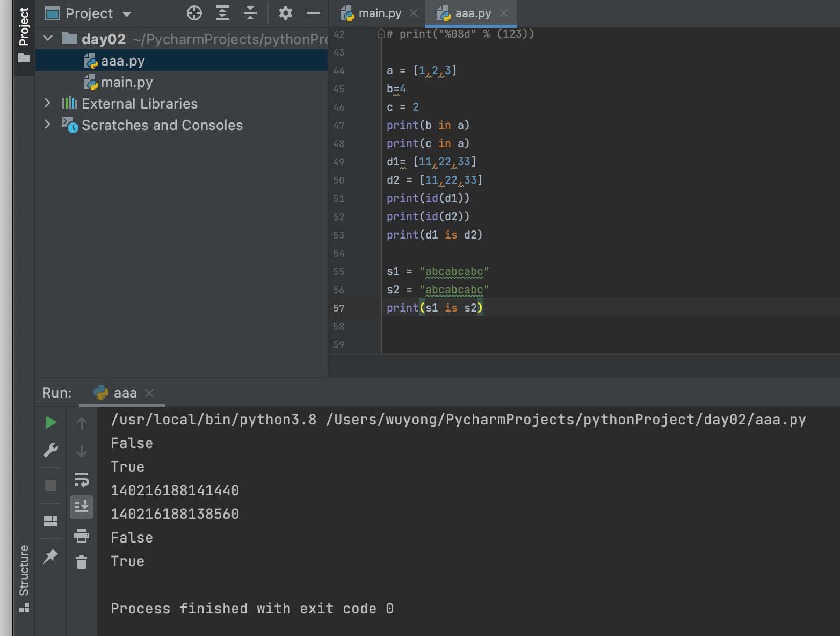
Task: Select main.py in the project tree
Action: tap(182, 82)
